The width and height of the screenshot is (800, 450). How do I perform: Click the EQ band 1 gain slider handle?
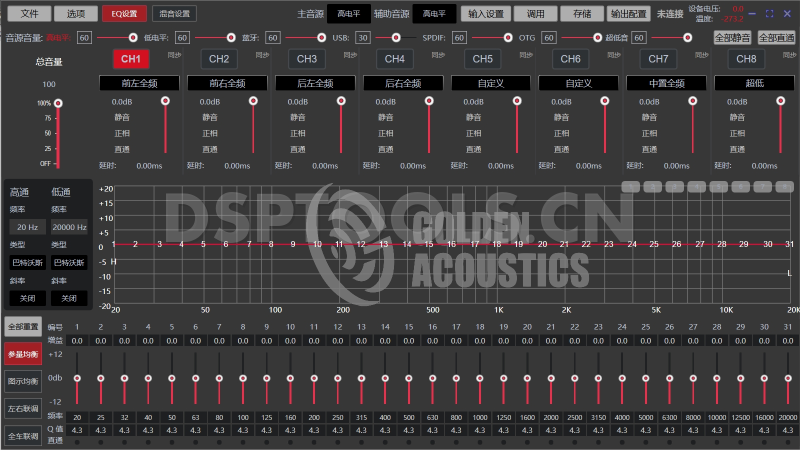click(77, 378)
